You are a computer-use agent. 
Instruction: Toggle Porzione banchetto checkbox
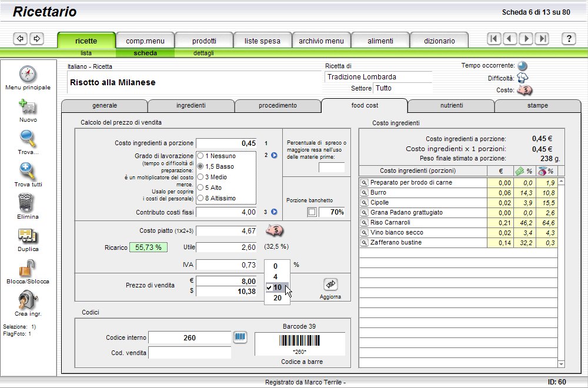pyautogui.click(x=312, y=212)
